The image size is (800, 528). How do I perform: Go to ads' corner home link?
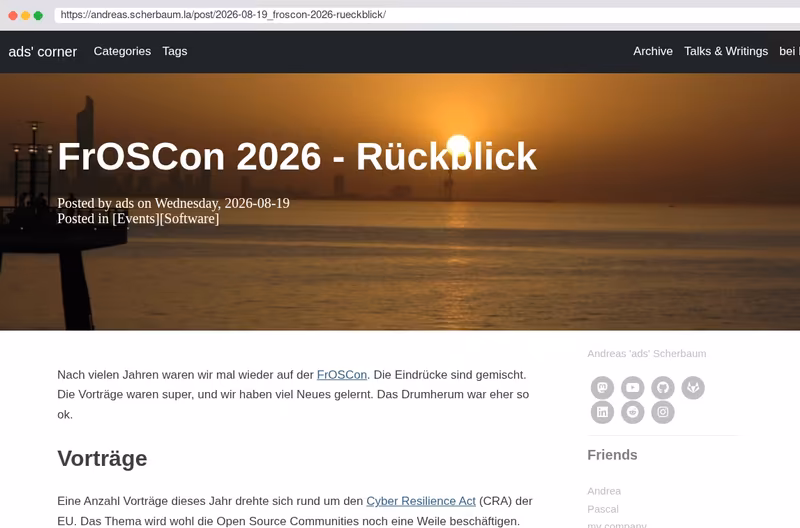43,52
